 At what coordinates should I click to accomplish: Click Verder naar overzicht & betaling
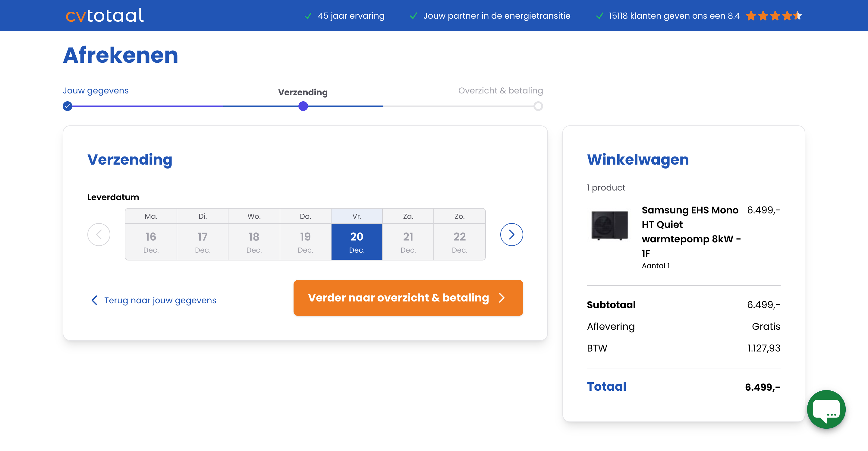pyautogui.click(x=408, y=298)
